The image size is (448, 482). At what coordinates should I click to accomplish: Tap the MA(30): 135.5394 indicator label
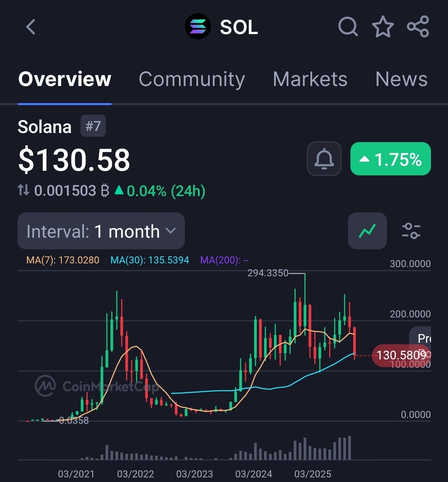click(149, 260)
